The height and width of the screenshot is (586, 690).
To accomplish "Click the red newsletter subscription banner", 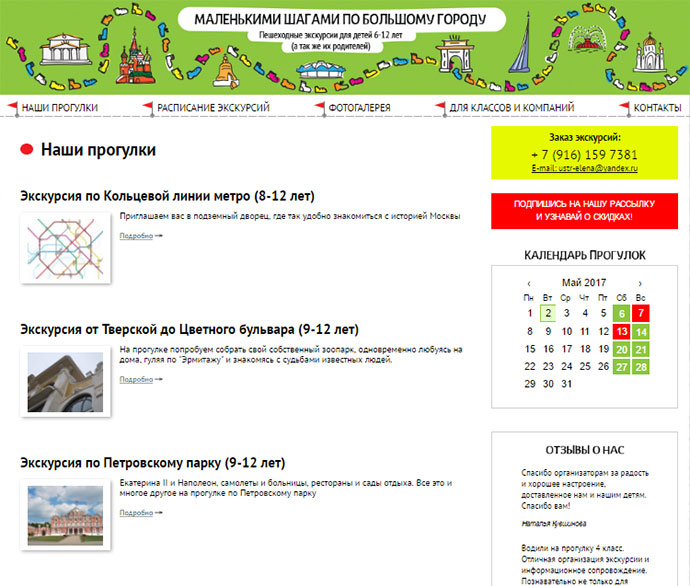I will 584,211.
